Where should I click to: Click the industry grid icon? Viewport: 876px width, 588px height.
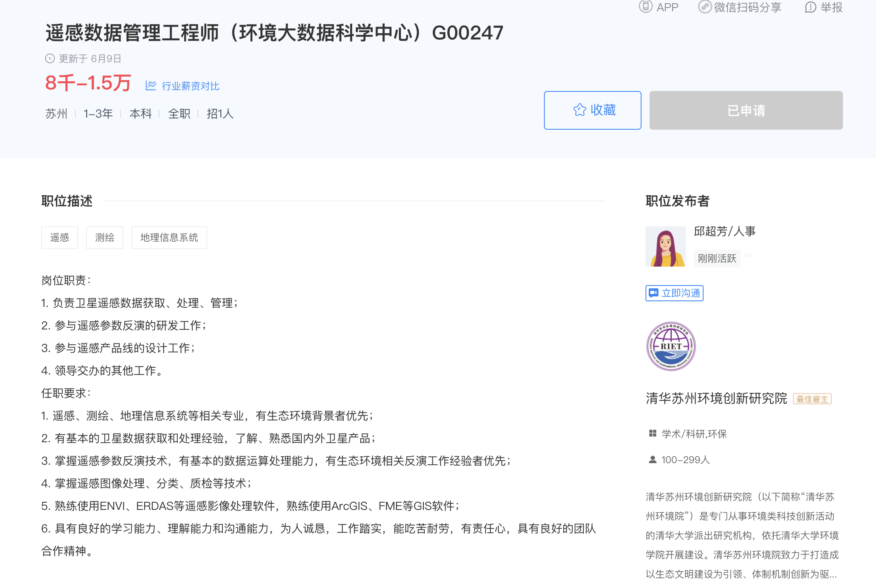pos(652,433)
